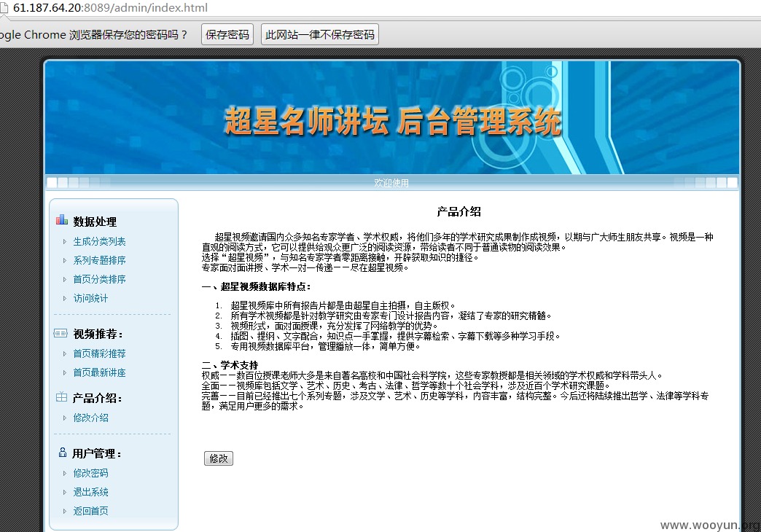The image size is (761, 532).
Task: Click 退出系统 to log out
Action: pos(91,492)
